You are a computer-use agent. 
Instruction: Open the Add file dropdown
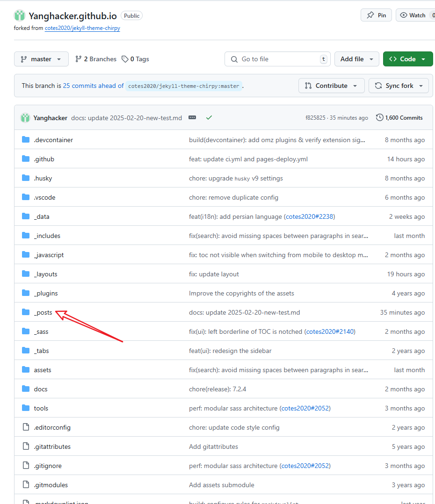click(357, 59)
